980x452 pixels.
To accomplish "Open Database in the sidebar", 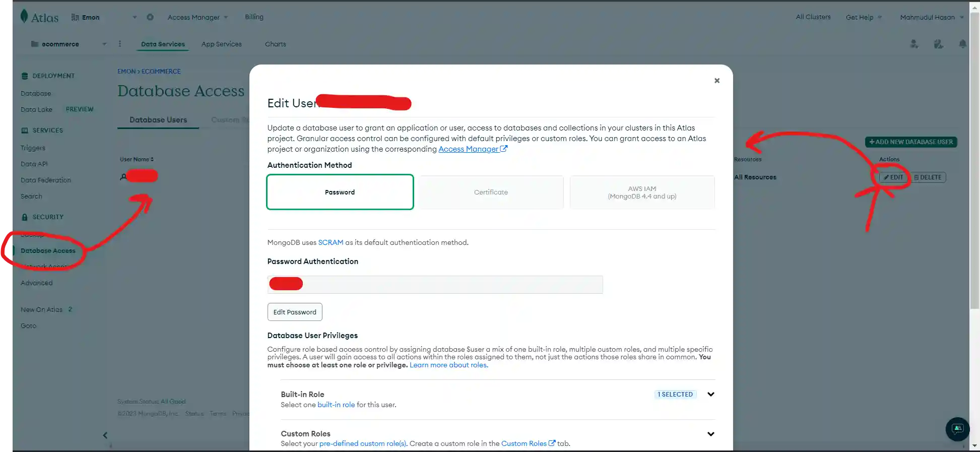I will pyautogui.click(x=36, y=93).
